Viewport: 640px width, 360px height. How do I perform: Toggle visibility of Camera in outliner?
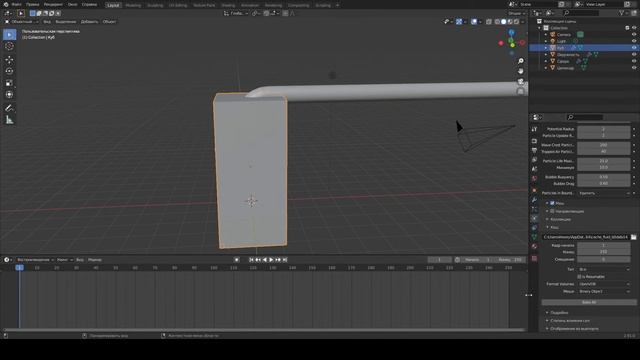click(x=634, y=34)
